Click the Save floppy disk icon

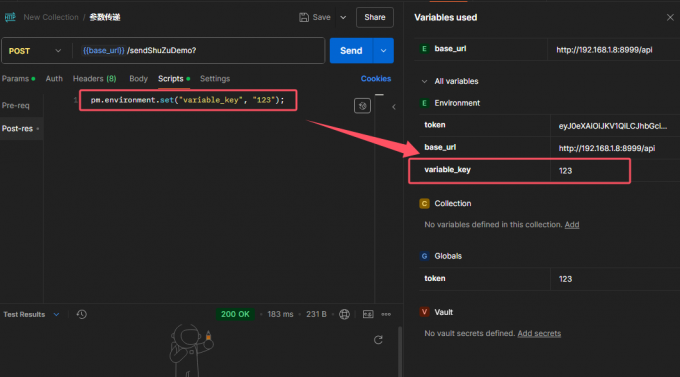tap(304, 17)
